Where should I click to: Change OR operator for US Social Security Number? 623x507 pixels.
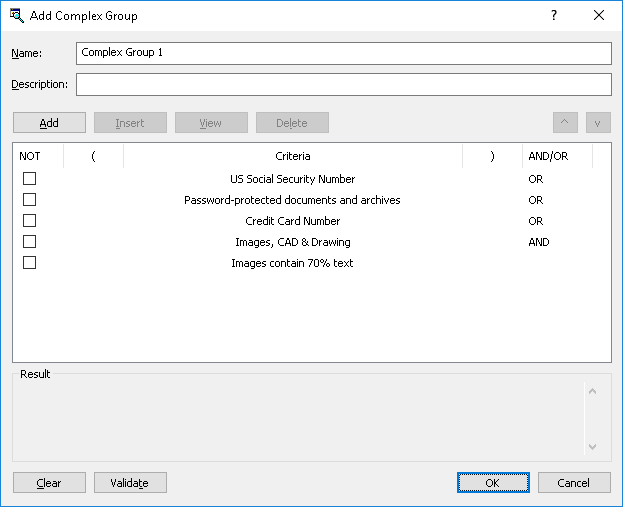pyautogui.click(x=536, y=179)
